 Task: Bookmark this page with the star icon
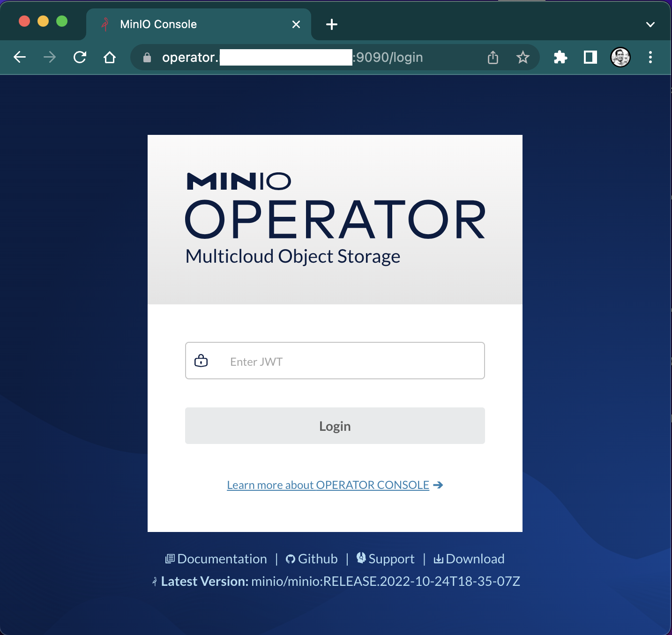point(523,57)
